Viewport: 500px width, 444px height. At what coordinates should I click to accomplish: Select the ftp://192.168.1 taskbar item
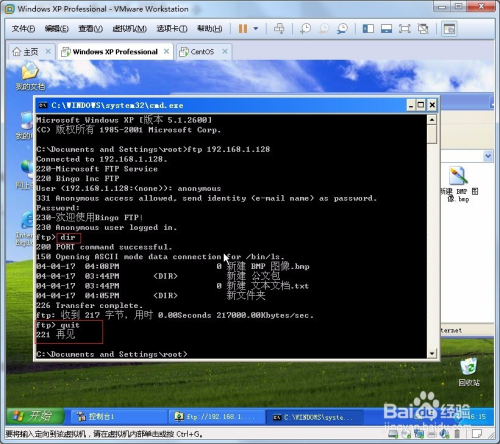pos(217,416)
